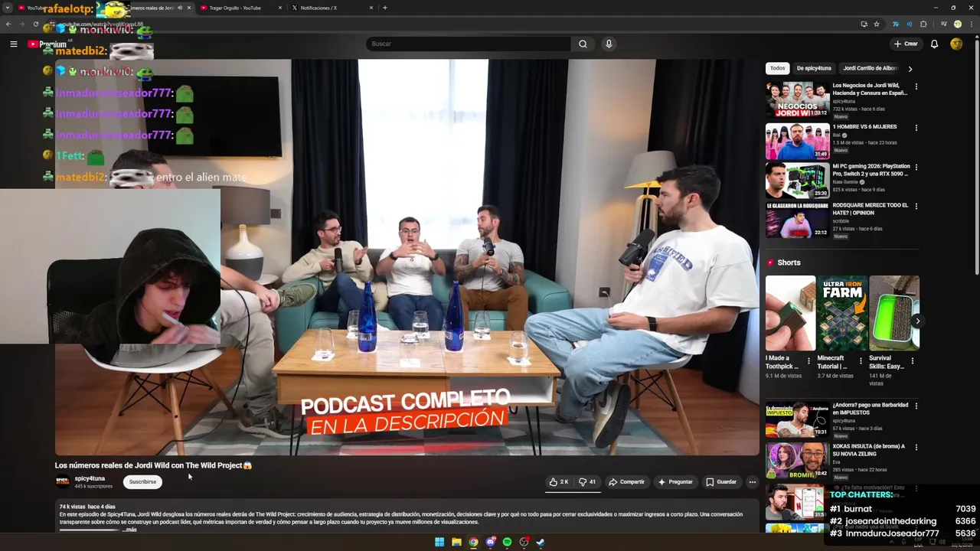Bookmark this page with the star icon
The width and height of the screenshot is (980, 551).
point(877,24)
